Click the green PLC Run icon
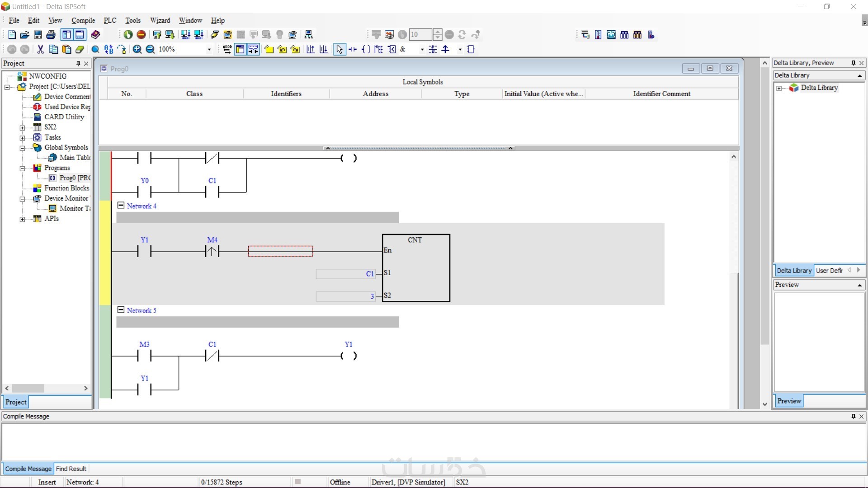868x488 pixels. click(x=128, y=35)
